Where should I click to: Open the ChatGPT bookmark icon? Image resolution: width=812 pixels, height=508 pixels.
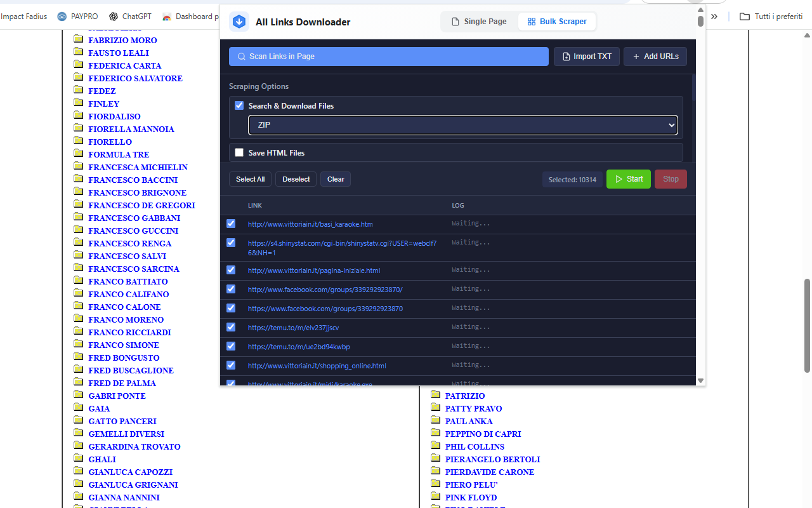click(x=114, y=17)
